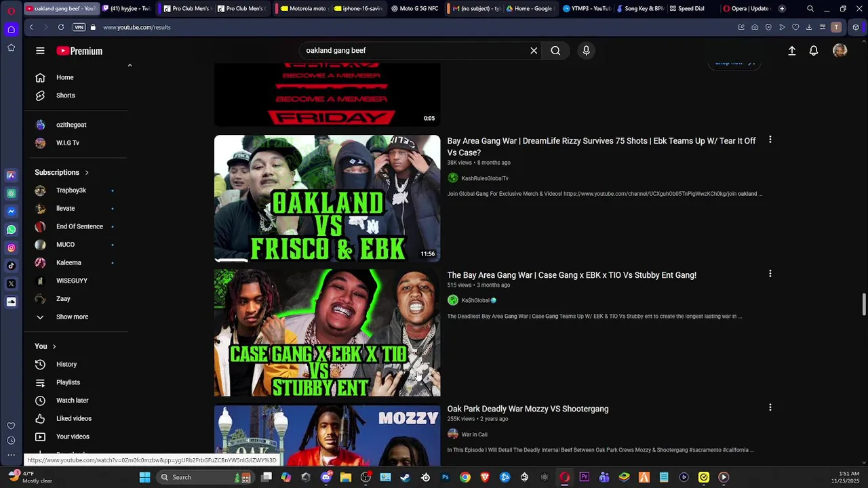Open Premiere Pro from the taskbar
The width and height of the screenshot is (868, 488).
pyautogui.click(x=585, y=477)
